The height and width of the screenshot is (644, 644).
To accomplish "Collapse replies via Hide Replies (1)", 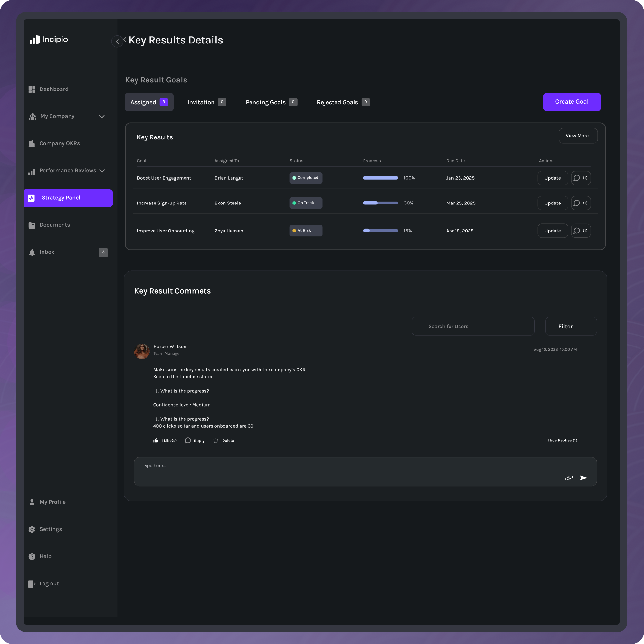I will click(x=563, y=440).
